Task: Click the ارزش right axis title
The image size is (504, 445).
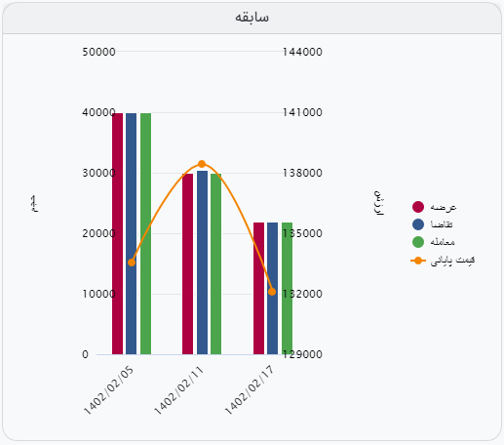Action: pyautogui.click(x=378, y=203)
